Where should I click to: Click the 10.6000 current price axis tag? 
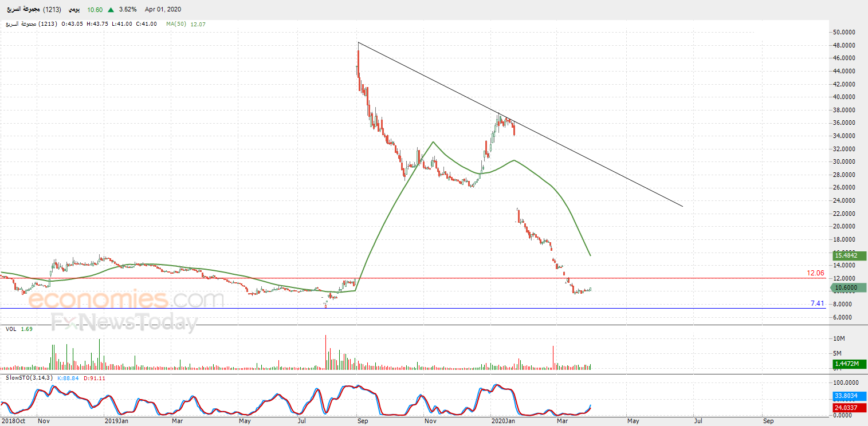pyautogui.click(x=850, y=288)
